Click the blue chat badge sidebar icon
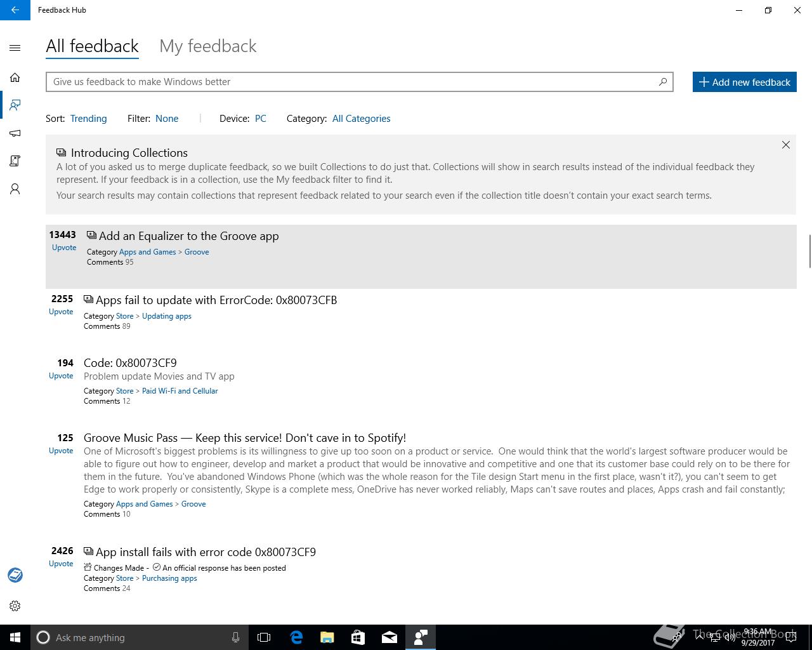812x650 pixels. [x=15, y=575]
